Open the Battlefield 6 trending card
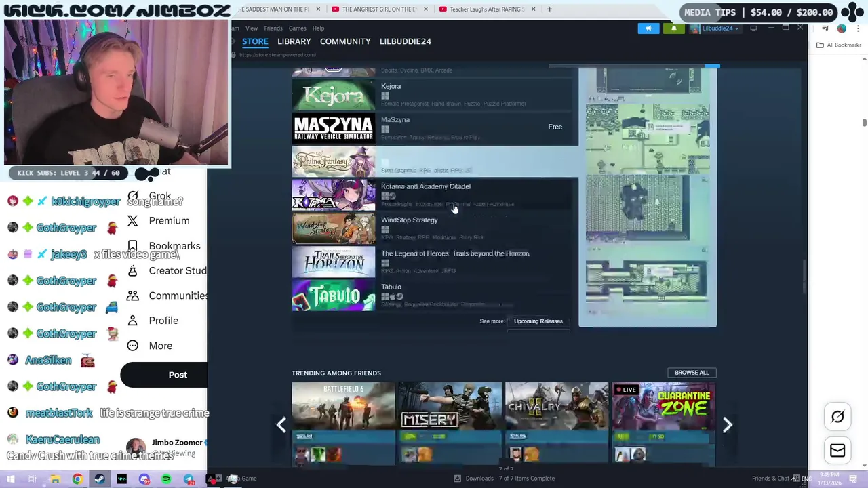 pyautogui.click(x=343, y=424)
